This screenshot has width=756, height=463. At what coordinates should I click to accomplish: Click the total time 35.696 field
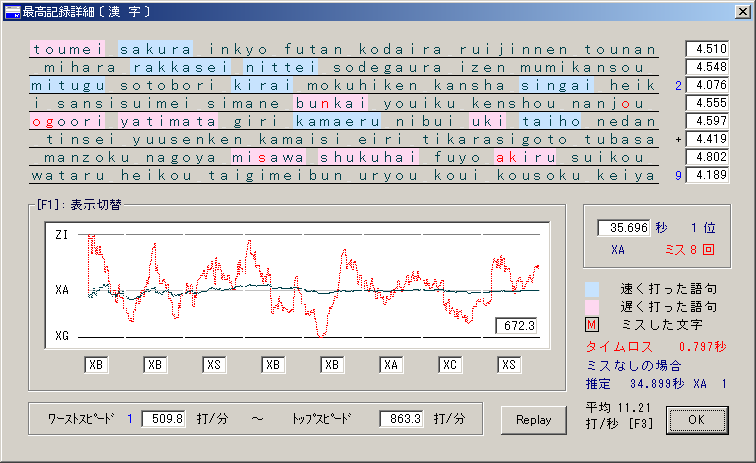[x=623, y=228]
